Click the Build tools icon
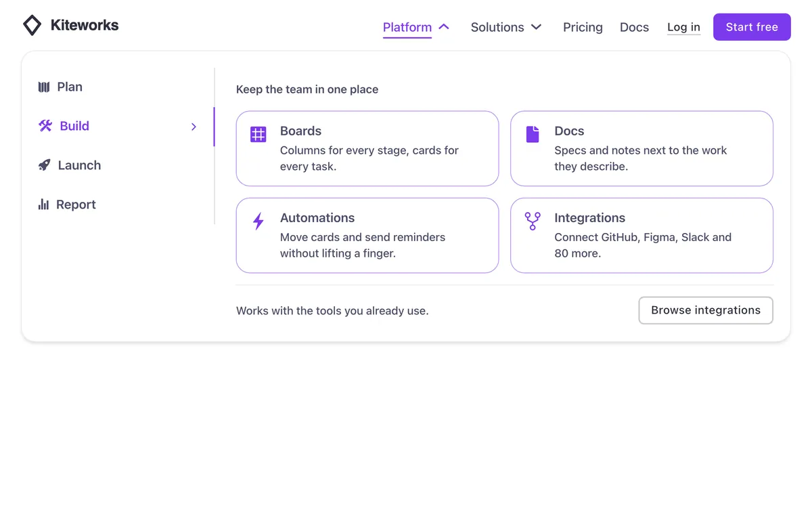 (45, 126)
